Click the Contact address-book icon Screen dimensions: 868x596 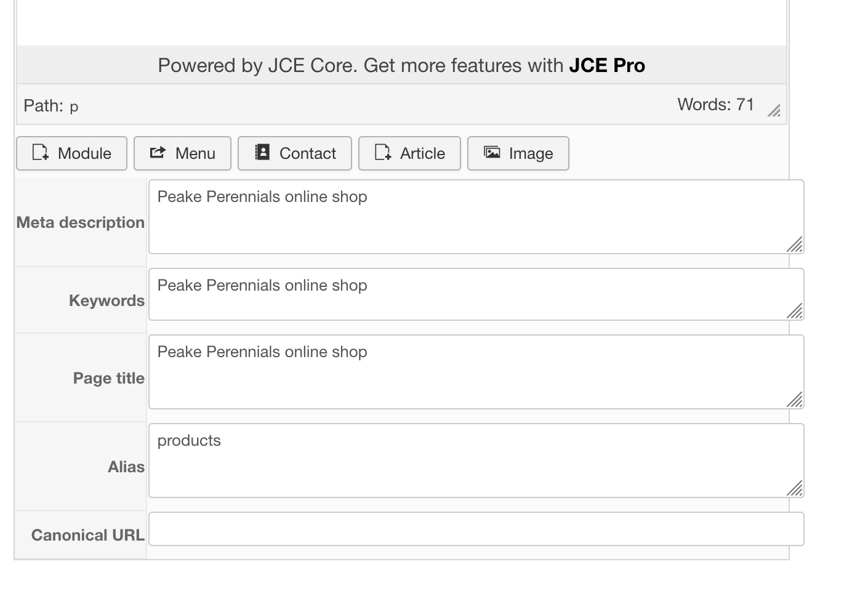[x=262, y=153]
